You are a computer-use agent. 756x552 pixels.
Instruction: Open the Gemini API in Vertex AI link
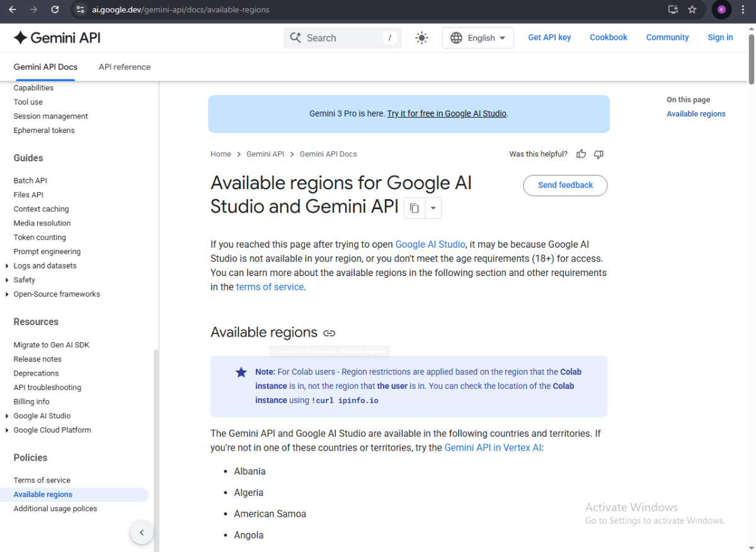(x=493, y=447)
